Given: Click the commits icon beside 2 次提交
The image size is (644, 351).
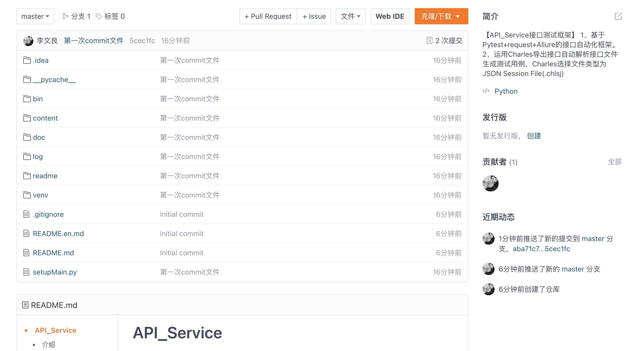Looking at the screenshot, I should (430, 41).
